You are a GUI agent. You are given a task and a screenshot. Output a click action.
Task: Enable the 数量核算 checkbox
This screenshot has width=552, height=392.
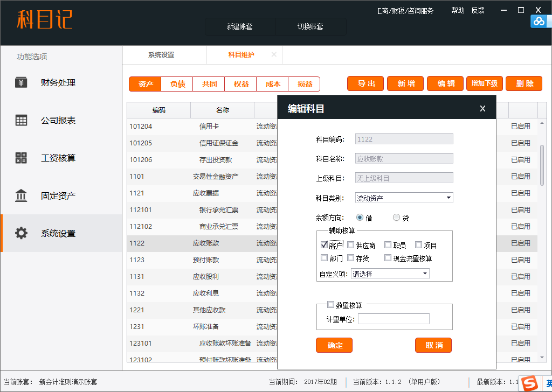coord(330,305)
